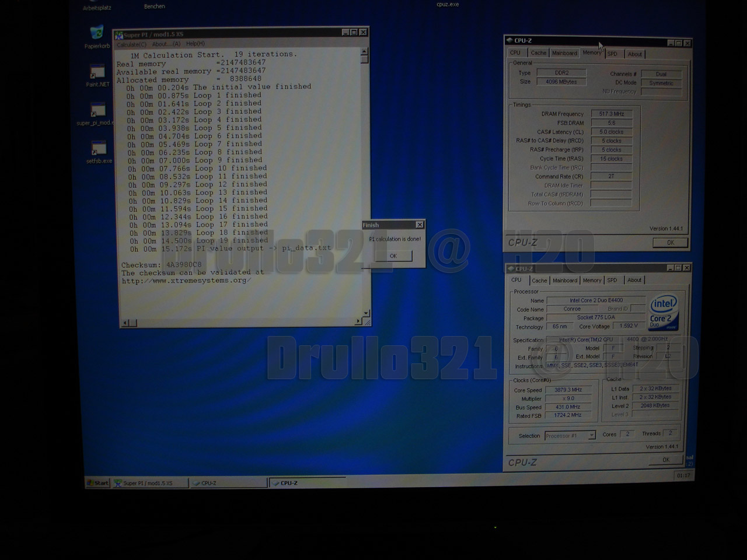This screenshot has height=560, width=747.
Task: Click CAS# Latency value 5.0 clocks
Action: pyautogui.click(x=611, y=132)
